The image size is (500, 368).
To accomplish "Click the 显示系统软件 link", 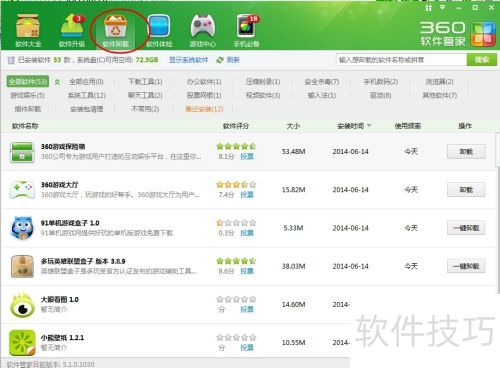I will coord(188,60).
